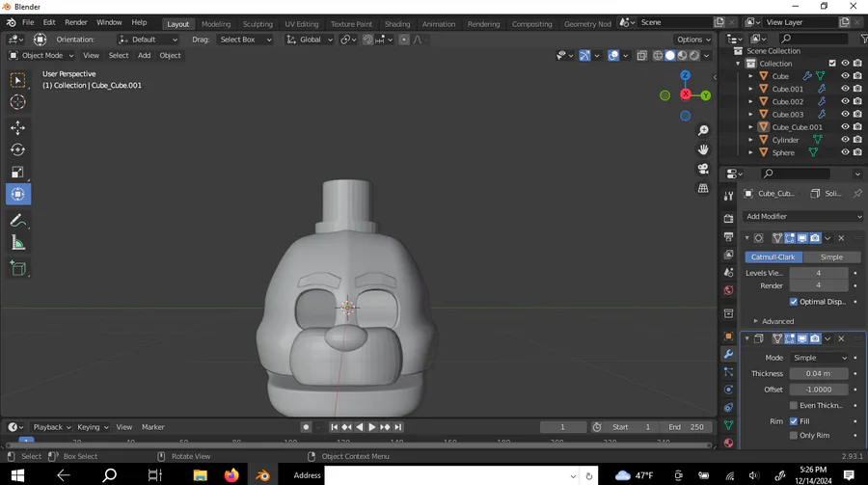The width and height of the screenshot is (868, 485).
Task: Open timeline Marker menu
Action: 152,427
